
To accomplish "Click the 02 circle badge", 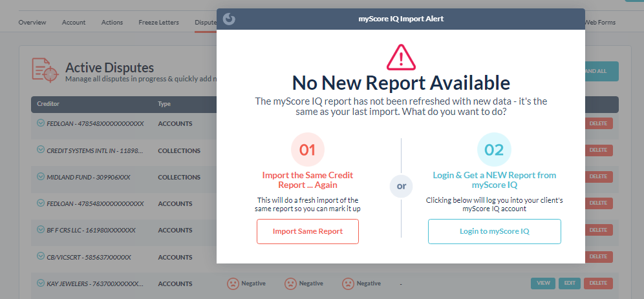I will pyautogui.click(x=494, y=150).
